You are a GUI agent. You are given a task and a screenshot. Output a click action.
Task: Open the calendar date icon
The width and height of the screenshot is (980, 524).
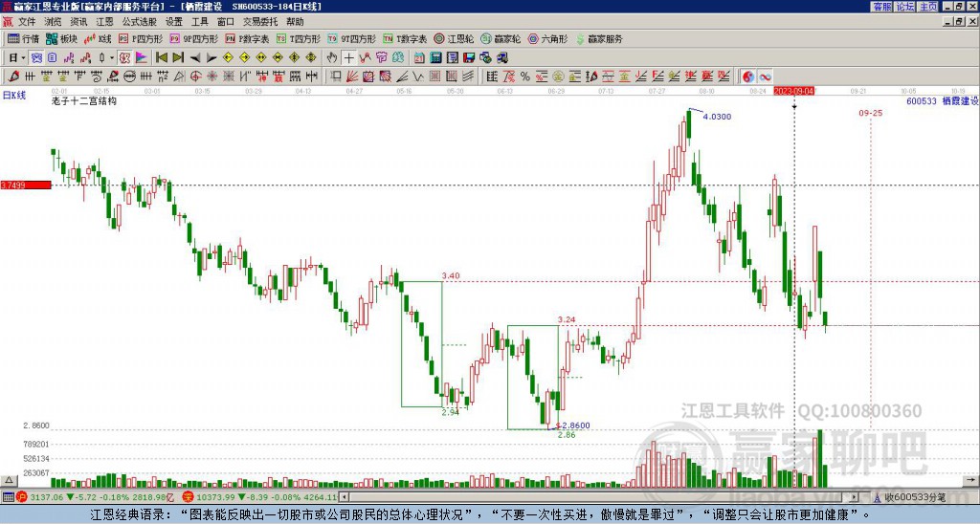click(419, 58)
